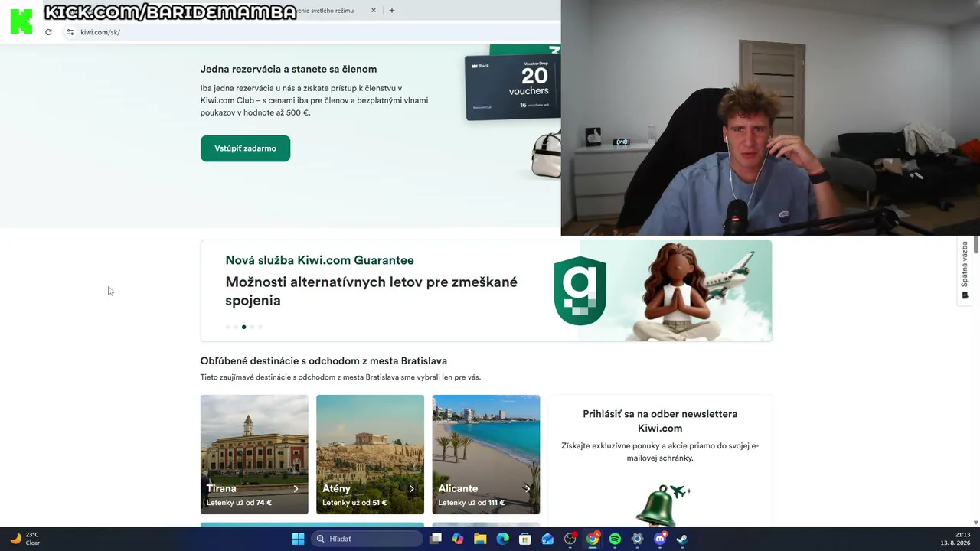Open a new browser tab
The height and width of the screenshot is (551, 980).
coord(392,11)
